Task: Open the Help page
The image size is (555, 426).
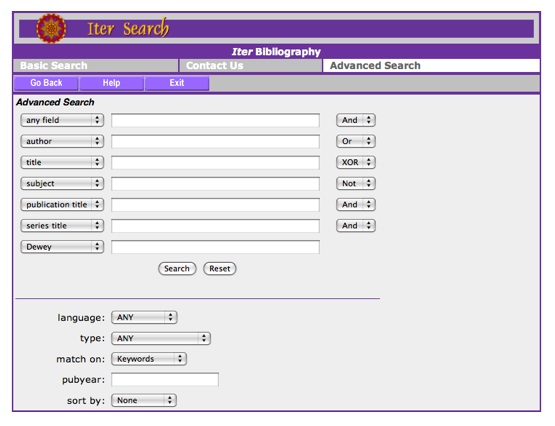Action: pyautogui.click(x=111, y=83)
